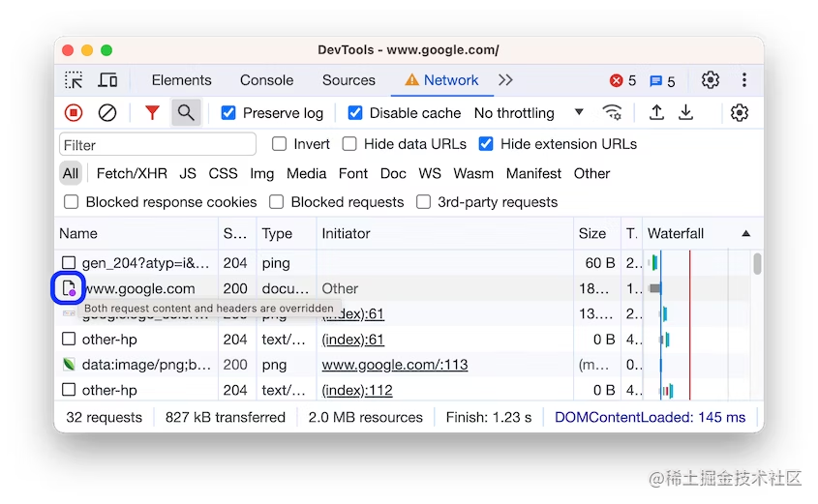
Task: Enable 3rd-party requests checkbox
Action: click(x=424, y=202)
